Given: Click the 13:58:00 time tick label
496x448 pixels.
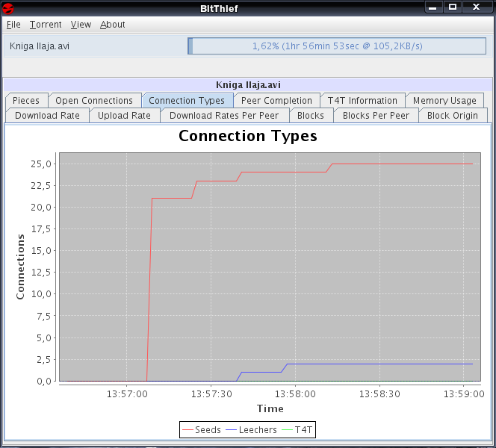Looking at the screenshot, I should click(x=295, y=394).
